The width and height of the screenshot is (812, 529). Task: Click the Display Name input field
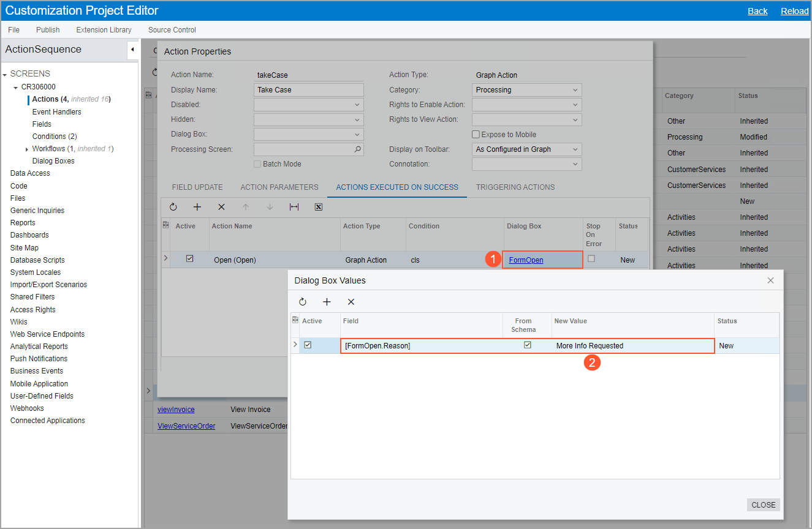pos(309,90)
